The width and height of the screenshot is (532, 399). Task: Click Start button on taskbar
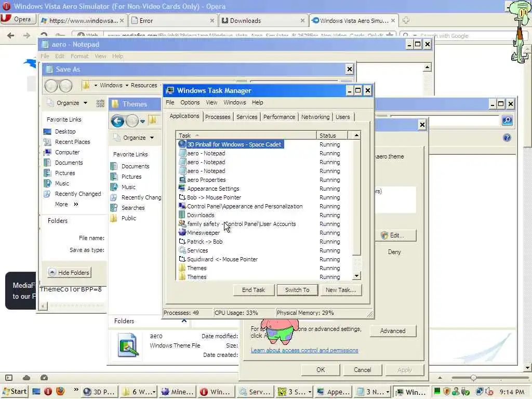click(14, 392)
